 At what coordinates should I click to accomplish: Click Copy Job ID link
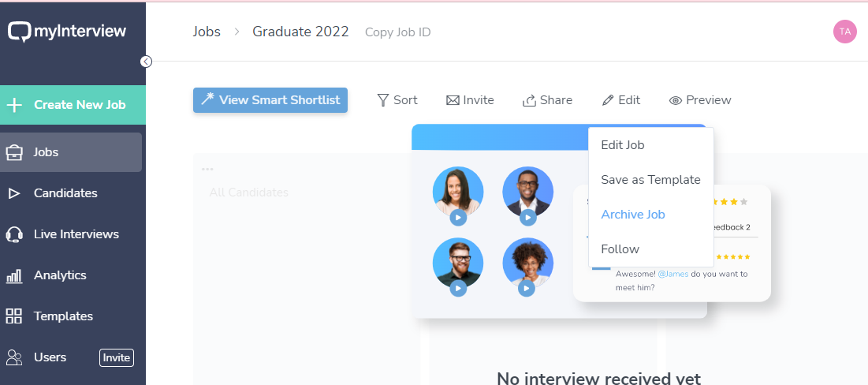[x=397, y=32]
